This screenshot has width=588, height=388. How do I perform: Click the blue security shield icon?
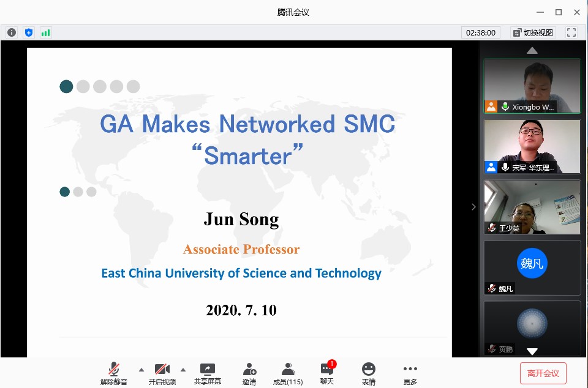(29, 32)
